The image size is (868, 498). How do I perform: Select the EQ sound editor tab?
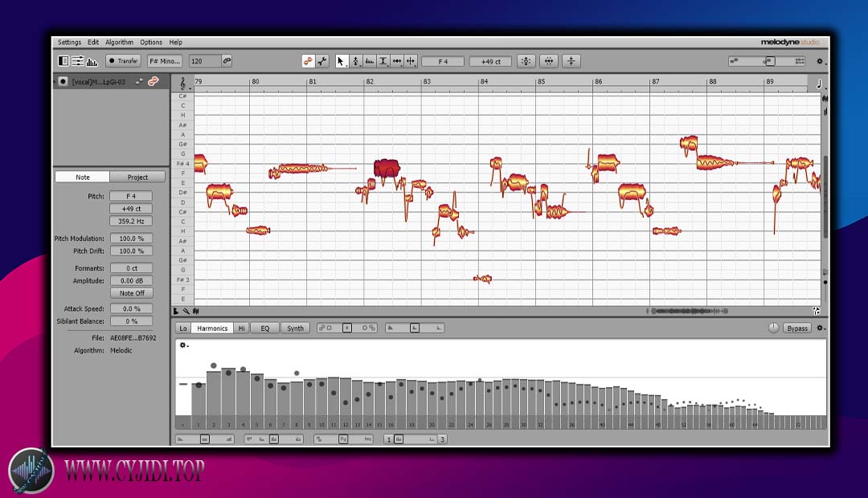point(264,329)
